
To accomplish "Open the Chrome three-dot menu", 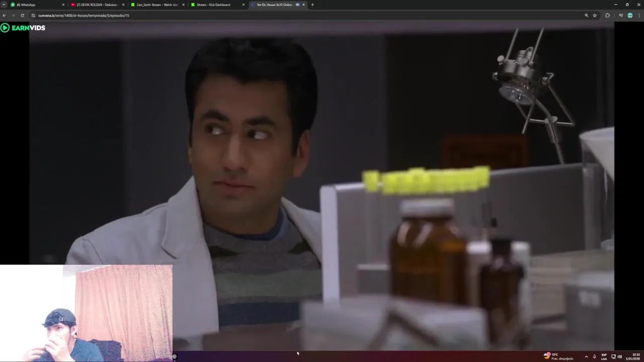I will (639, 16).
